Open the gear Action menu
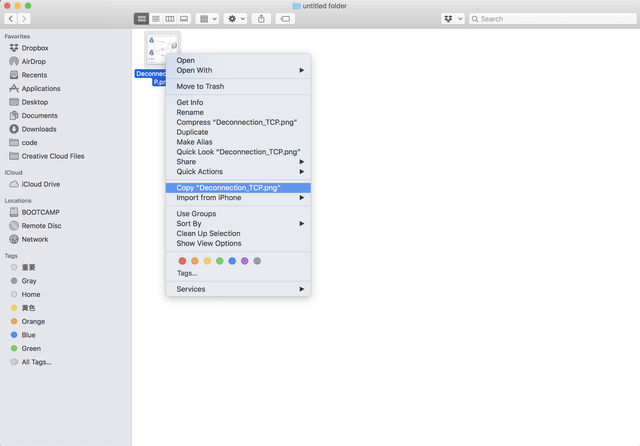The height and width of the screenshot is (446, 640). [236, 19]
